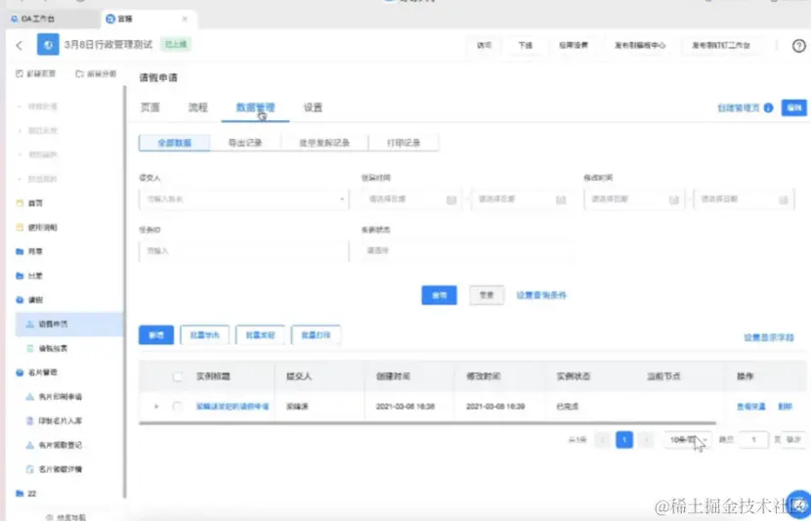
Task: Click the 重置 reset button
Action: coord(487,295)
